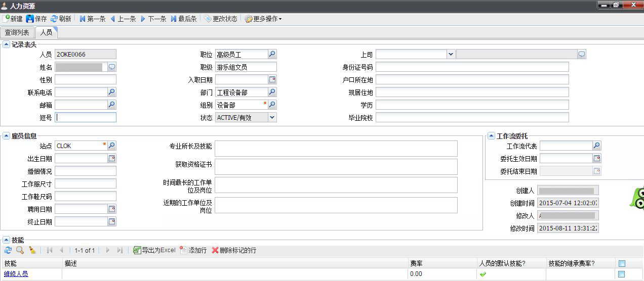Image resolution: width=644 pixels, height=281 pixels.
Task: Go to next record 下一条
Action: 153,19
